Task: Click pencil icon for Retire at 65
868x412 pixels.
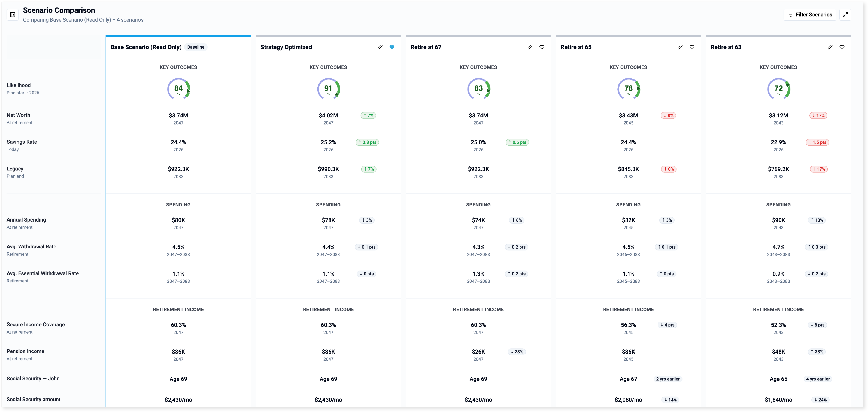Action: [x=680, y=47]
